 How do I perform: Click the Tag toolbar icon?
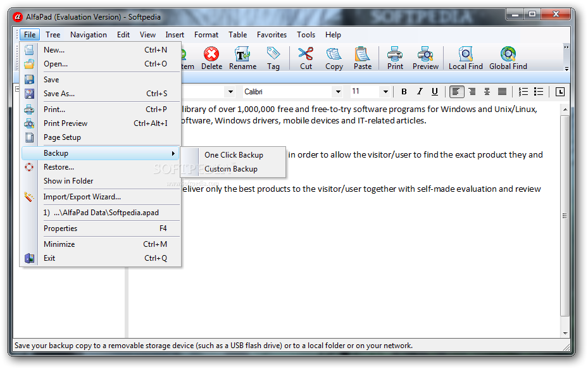point(273,58)
